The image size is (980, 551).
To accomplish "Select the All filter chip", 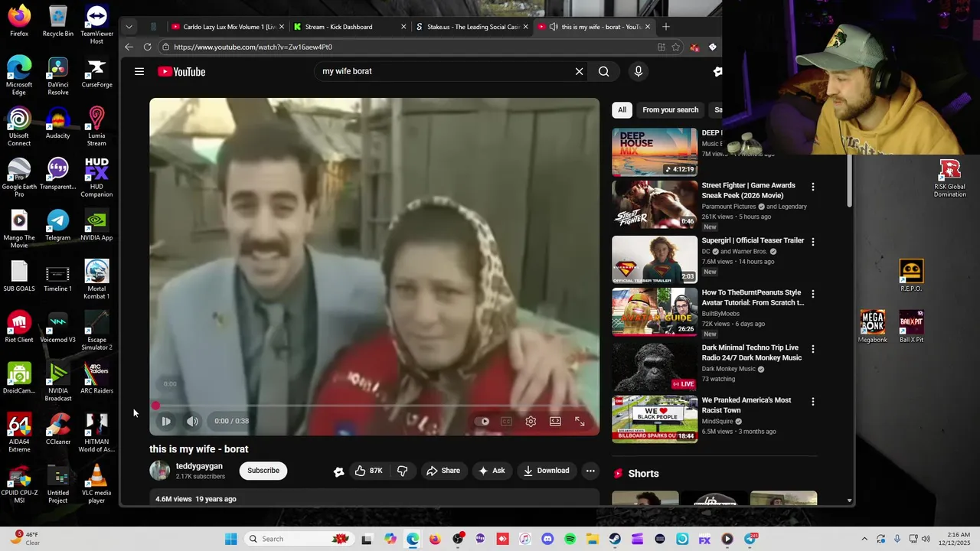I will (x=622, y=110).
